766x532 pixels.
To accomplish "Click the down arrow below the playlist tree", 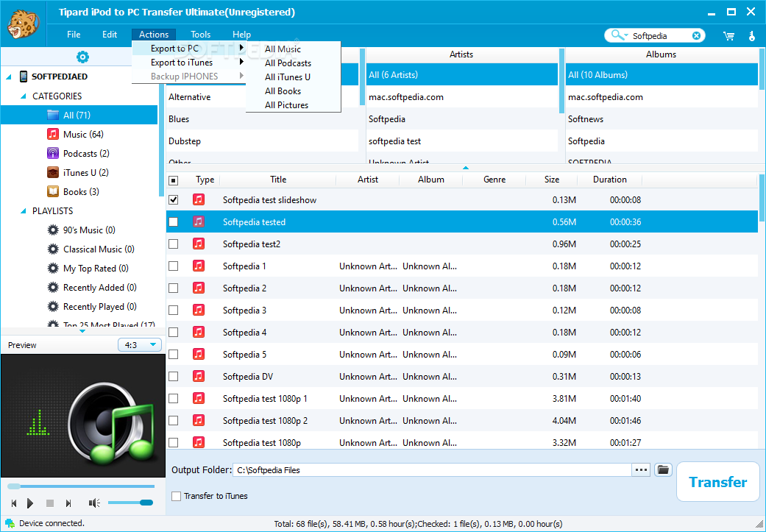I will point(82,331).
